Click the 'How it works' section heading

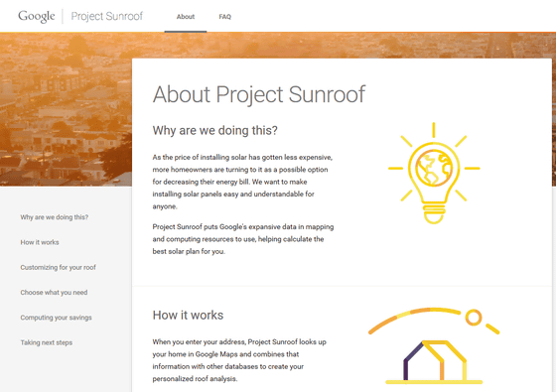188,316
